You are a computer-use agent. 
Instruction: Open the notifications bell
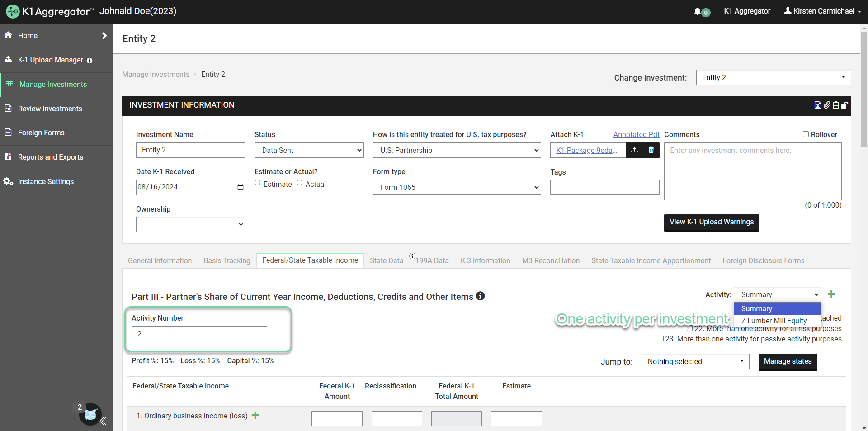point(698,11)
